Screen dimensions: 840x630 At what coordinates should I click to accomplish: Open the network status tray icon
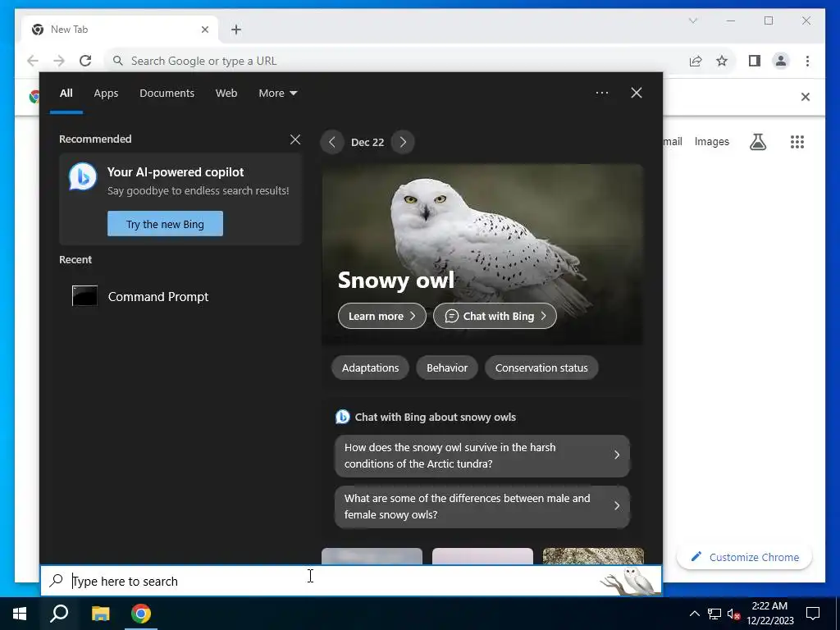point(714,614)
